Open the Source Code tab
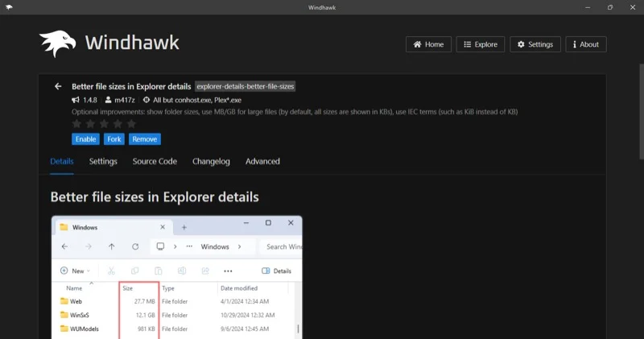The image size is (644, 339). pos(155,161)
